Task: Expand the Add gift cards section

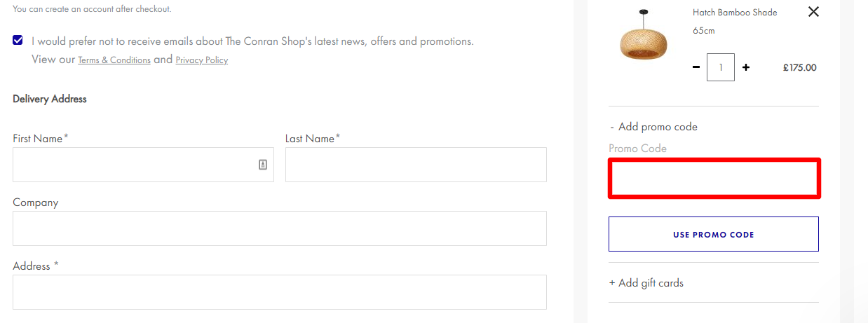Action: pyautogui.click(x=646, y=283)
